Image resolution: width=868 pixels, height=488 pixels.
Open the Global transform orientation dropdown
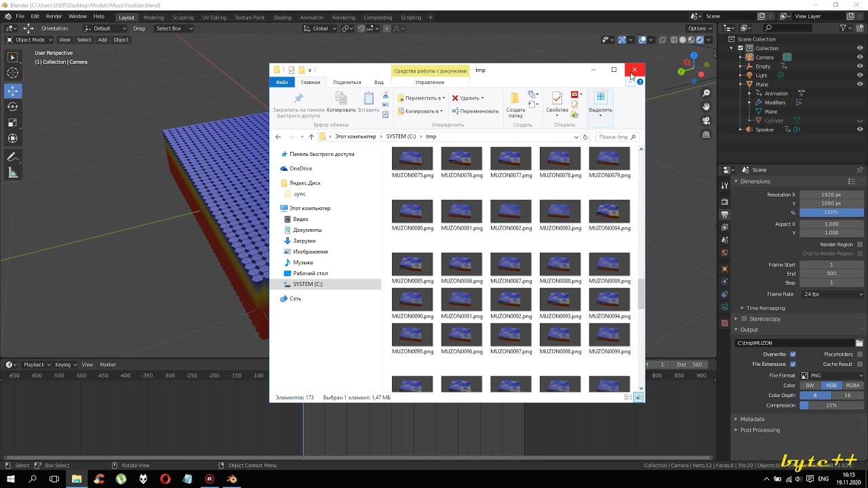coord(320,28)
